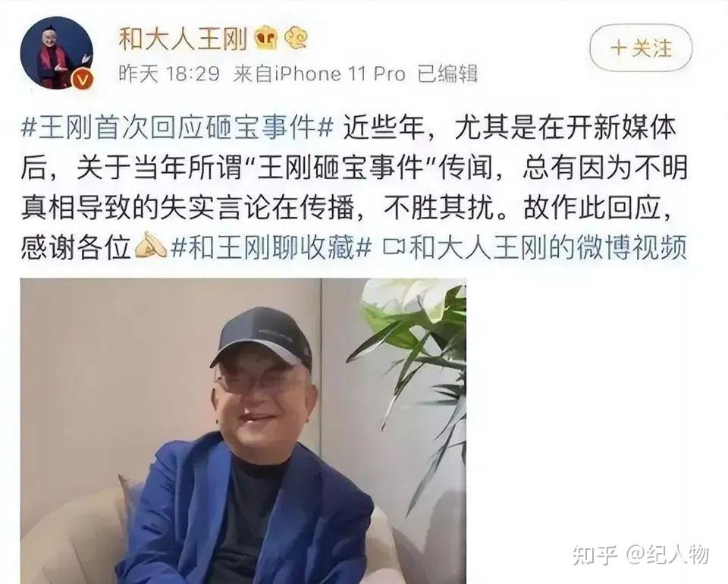
Task: Open hashtag #和王刚聊收藏#
Action: pos(271,247)
